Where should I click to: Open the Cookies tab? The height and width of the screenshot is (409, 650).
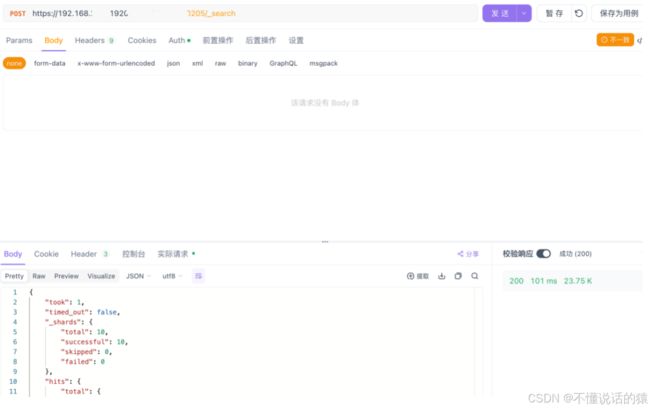click(x=142, y=40)
